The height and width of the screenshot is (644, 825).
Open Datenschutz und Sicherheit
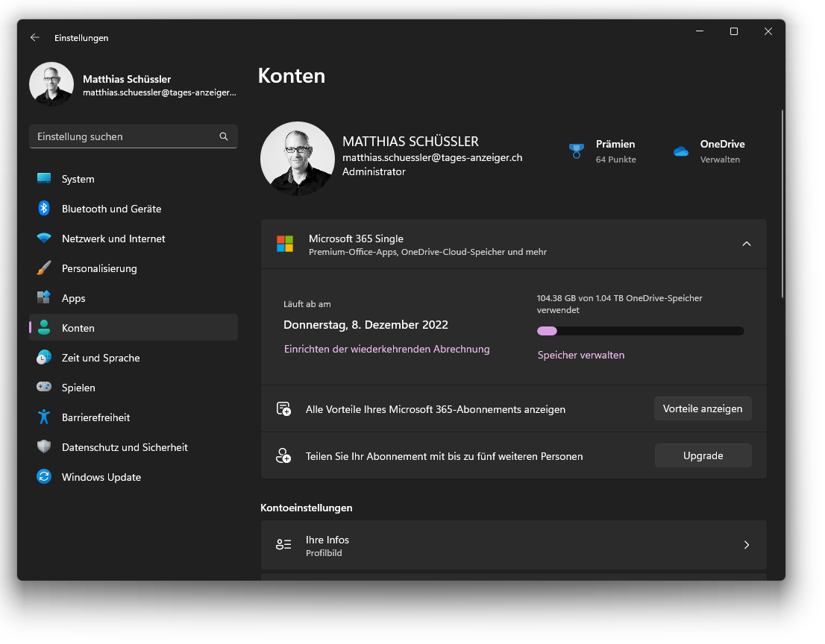pos(134,447)
